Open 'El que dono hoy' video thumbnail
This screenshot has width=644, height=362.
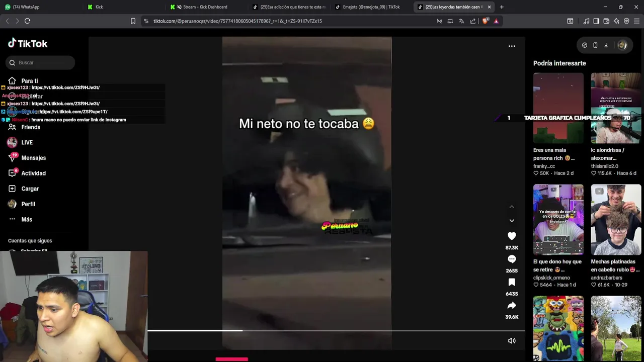coord(558,220)
